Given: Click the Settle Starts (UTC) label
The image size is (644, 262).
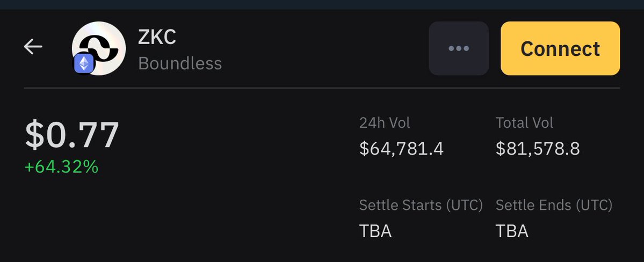Looking at the screenshot, I should pyautogui.click(x=421, y=205).
